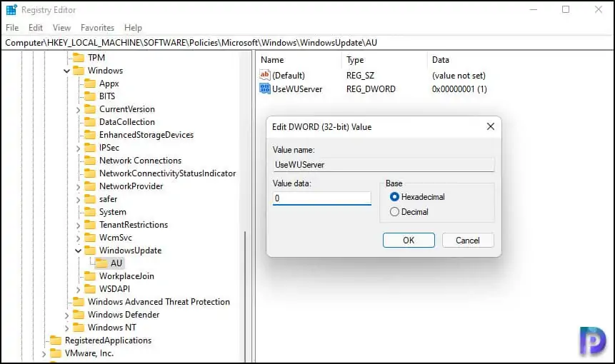
Task: Click the '(value not set)' data cell
Action: (x=459, y=75)
